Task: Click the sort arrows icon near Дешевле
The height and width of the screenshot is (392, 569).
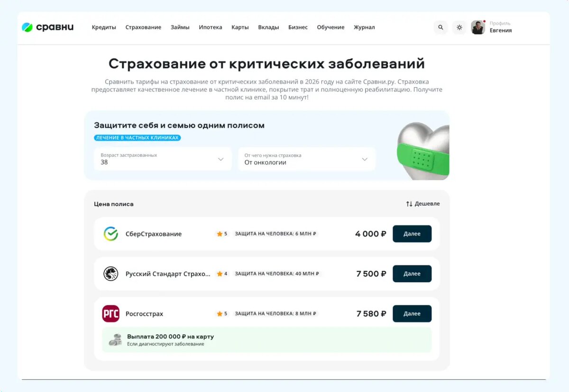Action: tap(409, 204)
